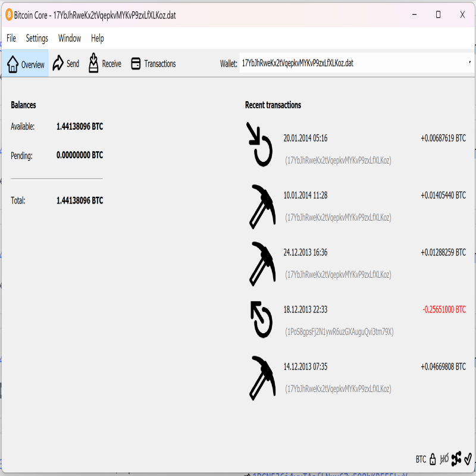Click the Pending balance 0.00000000 BTC
Screen dimensions: 476x476
[x=80, y=155]
